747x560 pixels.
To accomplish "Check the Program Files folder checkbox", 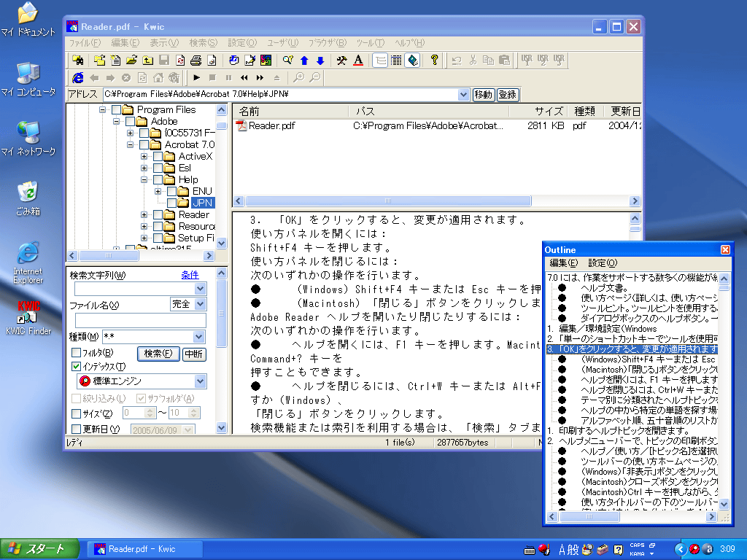I will pos(116,110).
